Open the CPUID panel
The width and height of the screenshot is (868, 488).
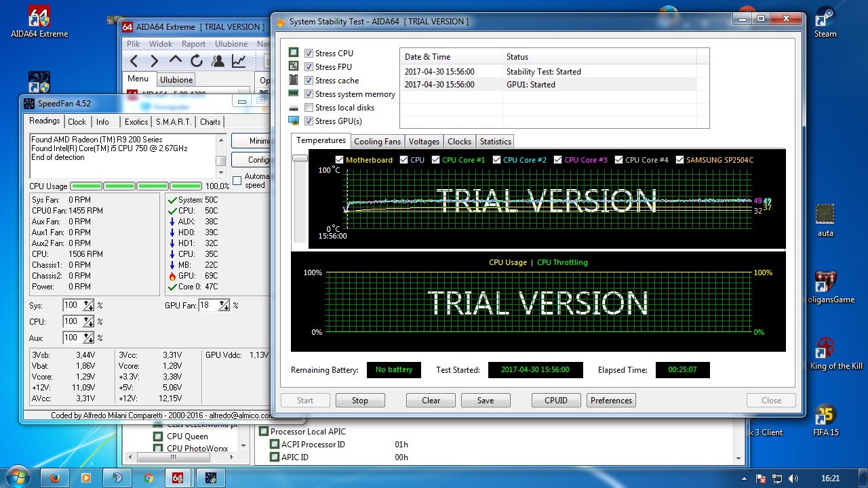[x=556, y=401]
